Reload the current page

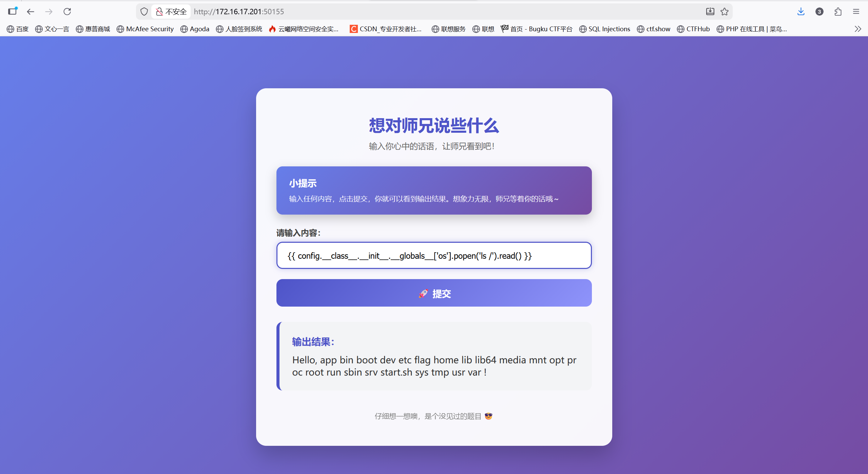click(x=67, y=12)
